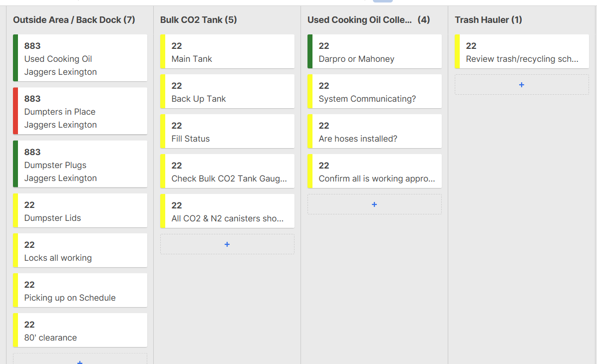The height and width of the screenshot is (364, 597).
Task: Add a card under Used Cooking Oil Collection
Action: pos(374,204)
